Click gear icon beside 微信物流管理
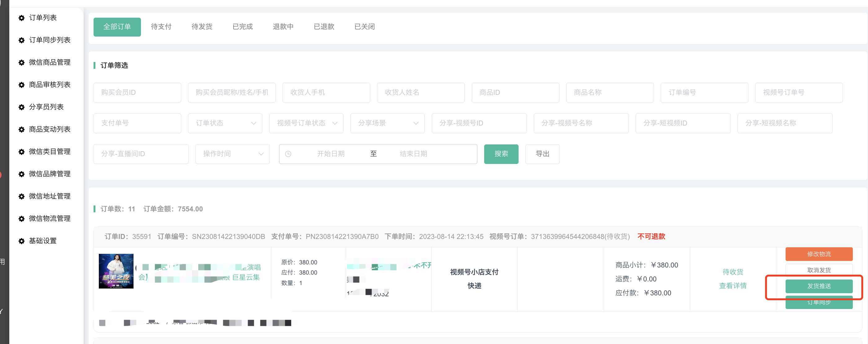 pyautogui.click(x=22, y=218)
